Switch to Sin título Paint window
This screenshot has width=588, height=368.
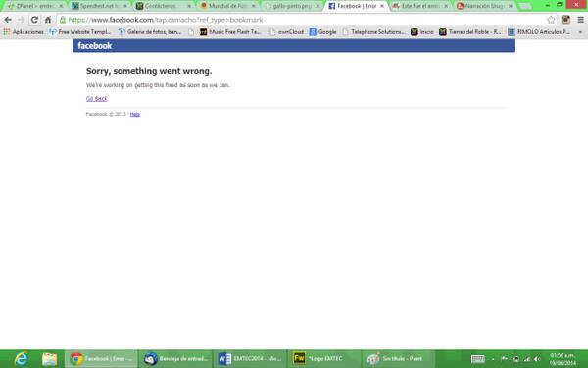[x=398, y=359]
